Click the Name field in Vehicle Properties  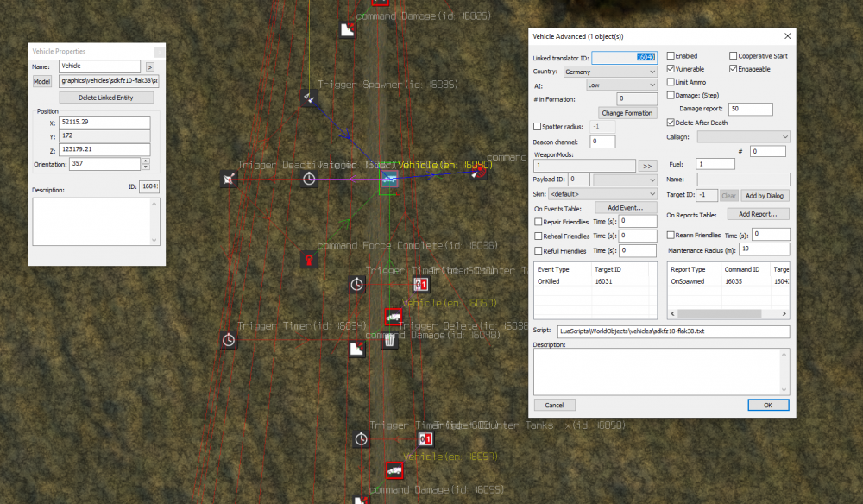click(x=99, y=66)
